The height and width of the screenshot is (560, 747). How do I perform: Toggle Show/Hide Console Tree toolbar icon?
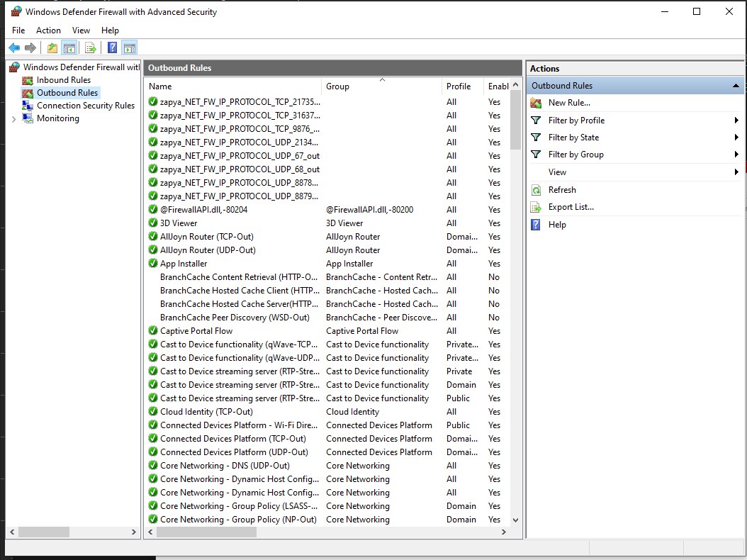(x=69, y=47)
